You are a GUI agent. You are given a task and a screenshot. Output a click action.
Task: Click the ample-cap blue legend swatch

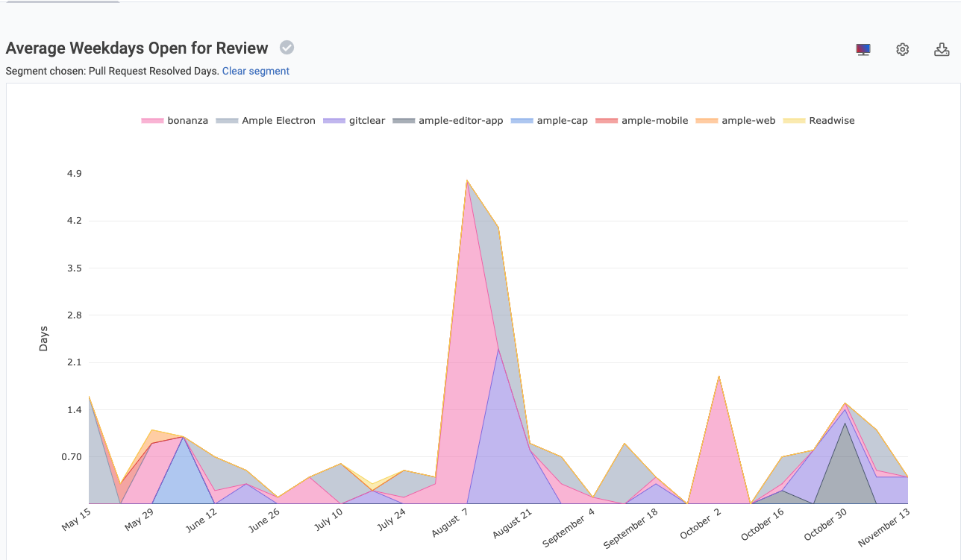coord(522,120)
